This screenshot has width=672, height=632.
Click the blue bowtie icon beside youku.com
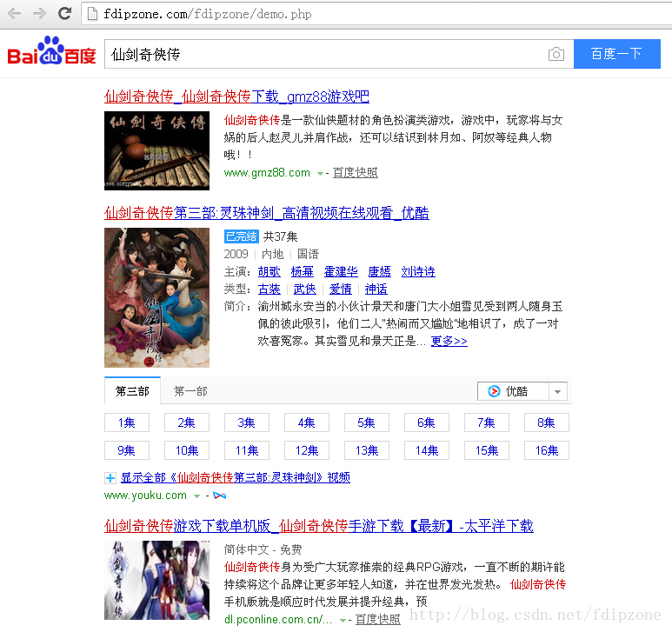[x=220, y=496]
